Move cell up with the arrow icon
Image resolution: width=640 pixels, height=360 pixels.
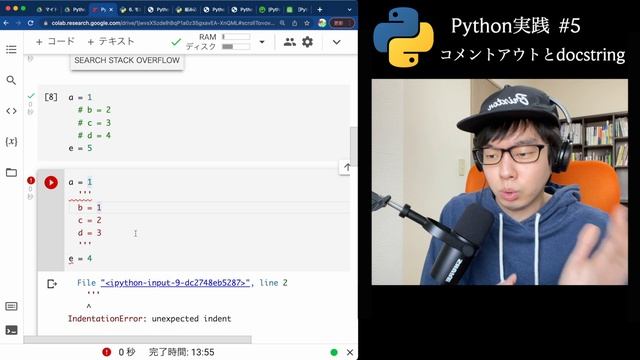pos(347,167)
